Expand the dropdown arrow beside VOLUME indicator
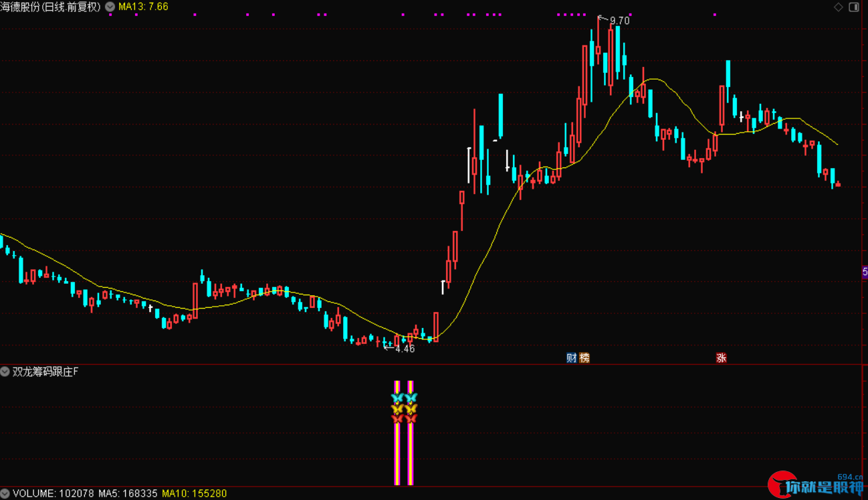The width and height of the screenshot is (868, 500). coord(5,493)
